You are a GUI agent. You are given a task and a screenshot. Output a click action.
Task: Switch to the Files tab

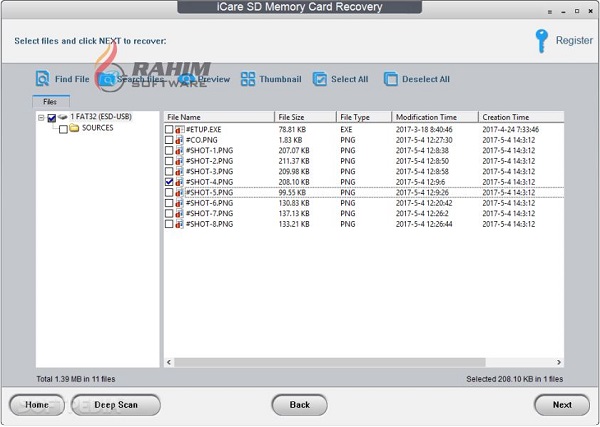51,102
